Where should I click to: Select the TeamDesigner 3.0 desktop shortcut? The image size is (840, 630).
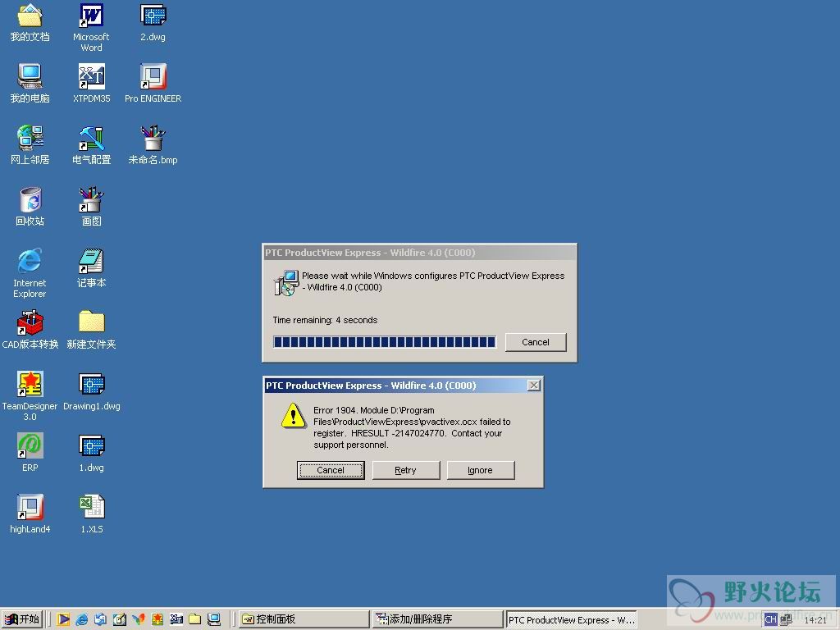pos(30,396)
